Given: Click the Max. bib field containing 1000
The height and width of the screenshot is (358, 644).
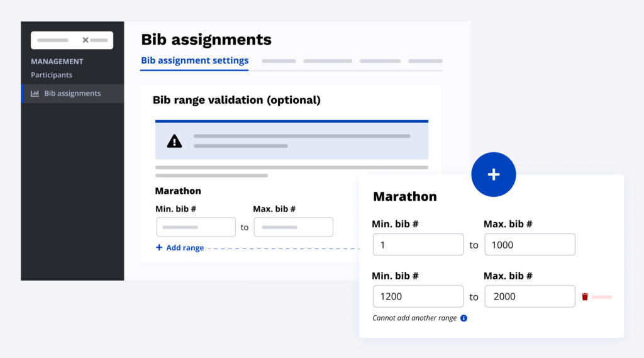Looking at the screenshot, I should [530, 245].
